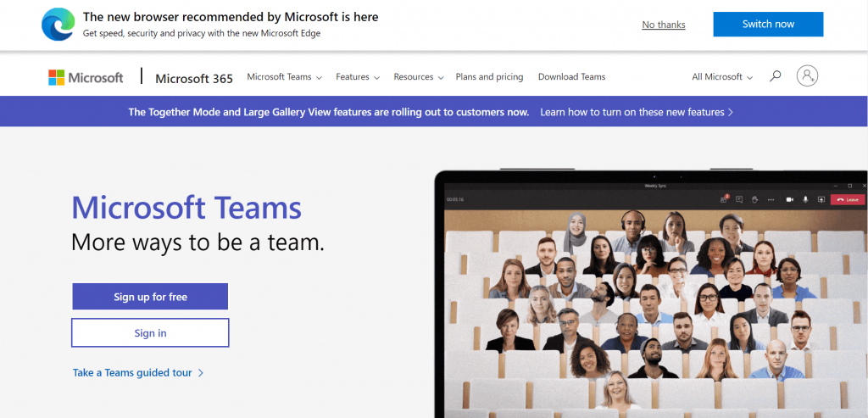Image resolution: width=868 pixels, height=418 pixels.
Task: Click Learn how to turn on these new features
Action: pyautogui.click(x=637, y=112)
